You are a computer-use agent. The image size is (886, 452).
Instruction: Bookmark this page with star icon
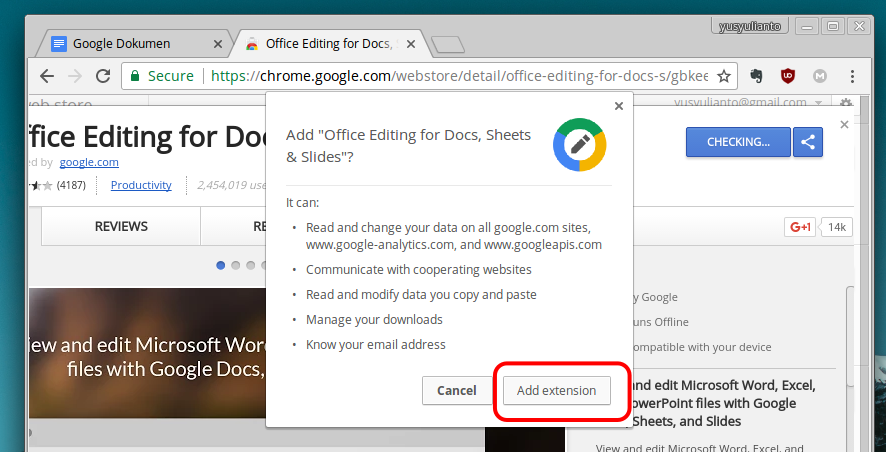(724, 76)
